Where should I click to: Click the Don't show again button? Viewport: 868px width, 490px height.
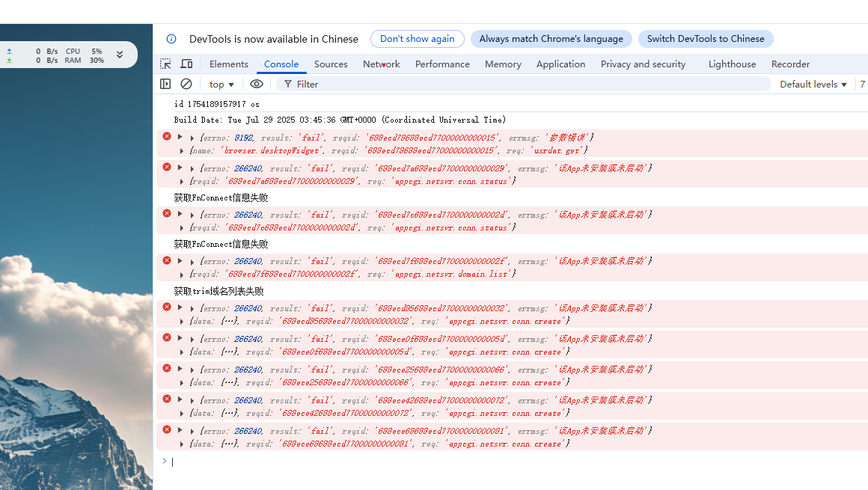pos(417,39)
